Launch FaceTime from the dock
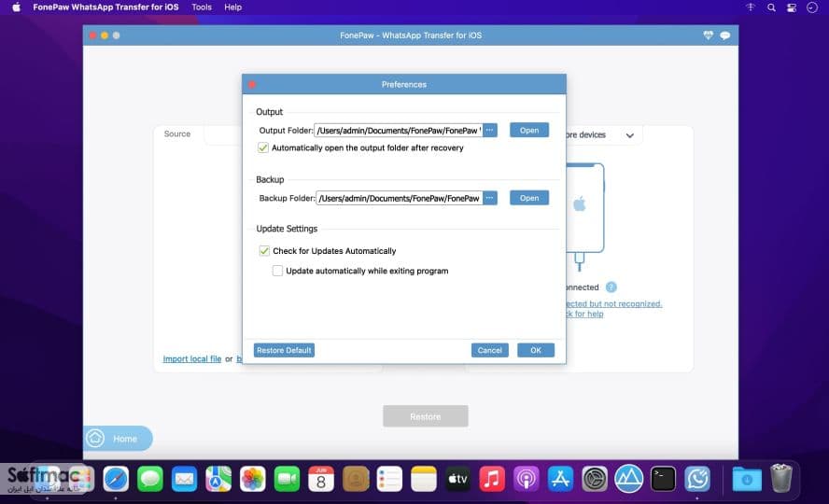This screenshot has height=504, width=829. pyautogui.click(x=288, y=479)
